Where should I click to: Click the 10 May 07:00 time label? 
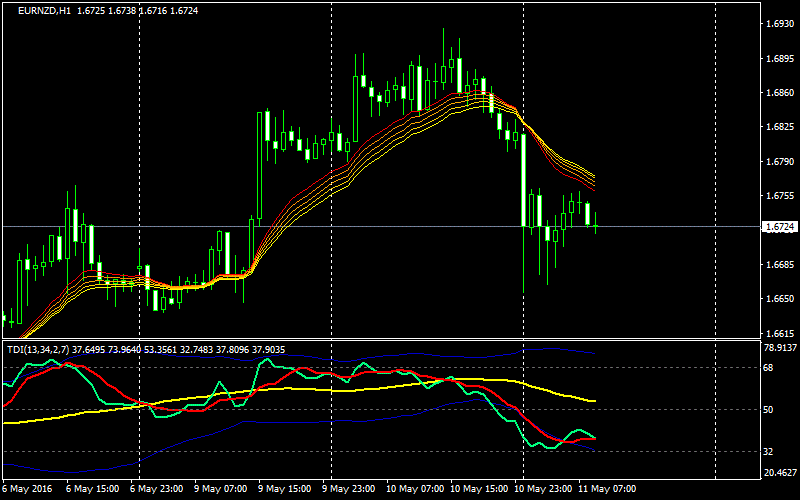415,489
